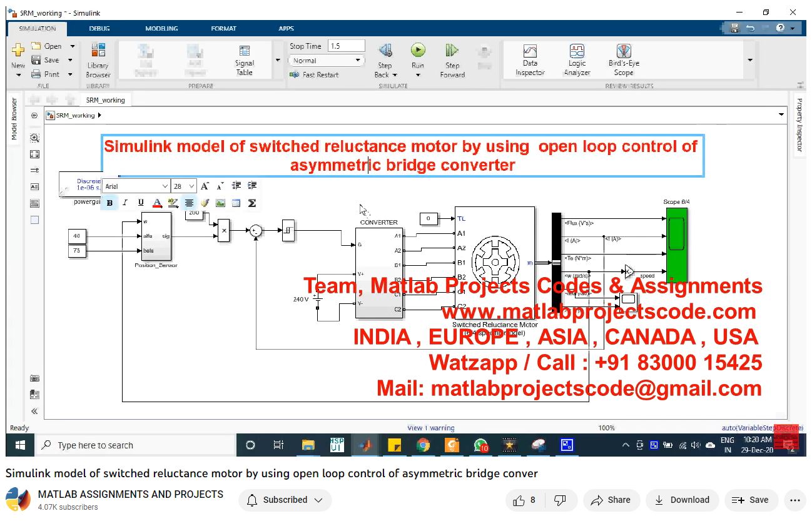Image resolution: width=812 pixels, height=521 pixels.
Task: Expand the Open button arrow
Action: (x=72, y=46)
